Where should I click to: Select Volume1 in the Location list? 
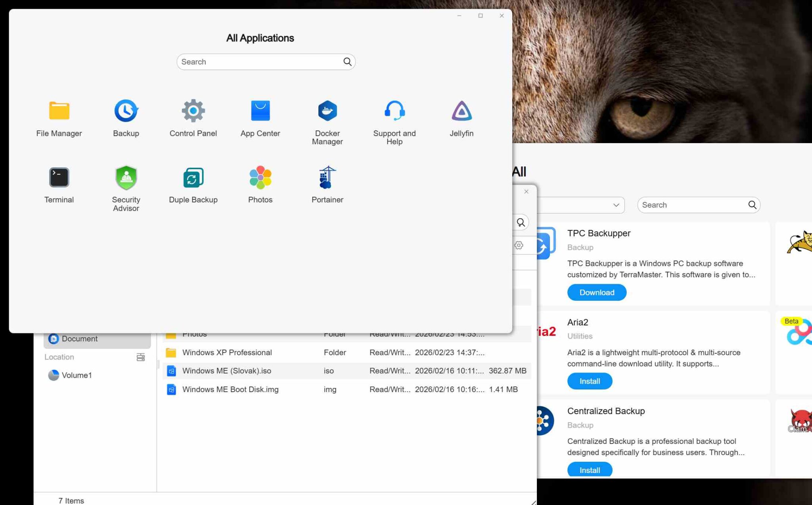(x=77, y=375)
